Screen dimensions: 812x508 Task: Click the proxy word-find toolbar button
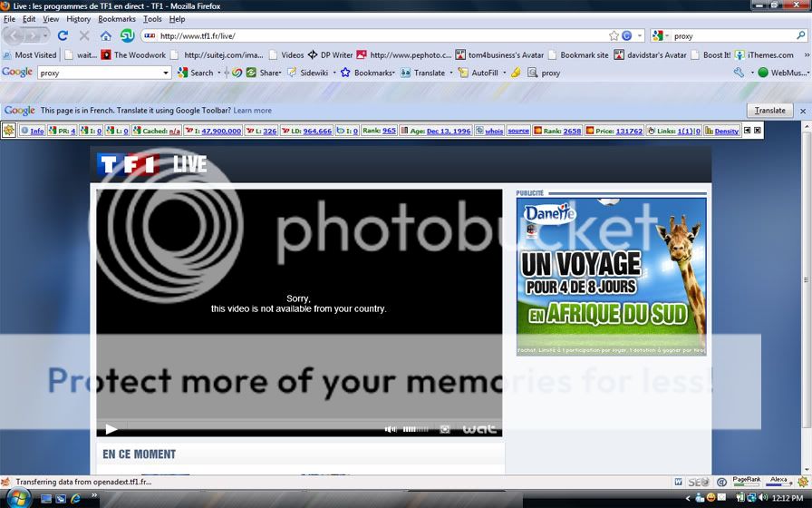point(544,73)
